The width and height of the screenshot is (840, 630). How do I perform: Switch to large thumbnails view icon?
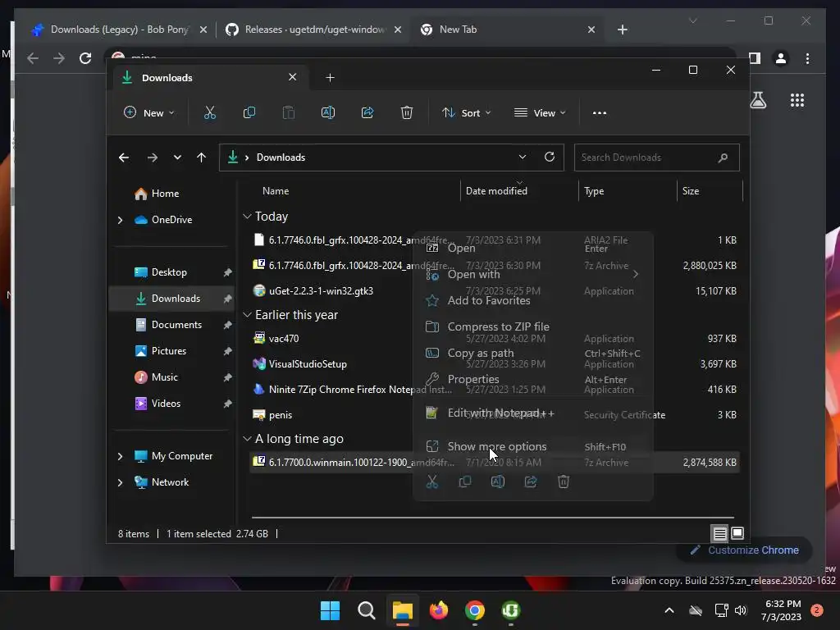737,533
